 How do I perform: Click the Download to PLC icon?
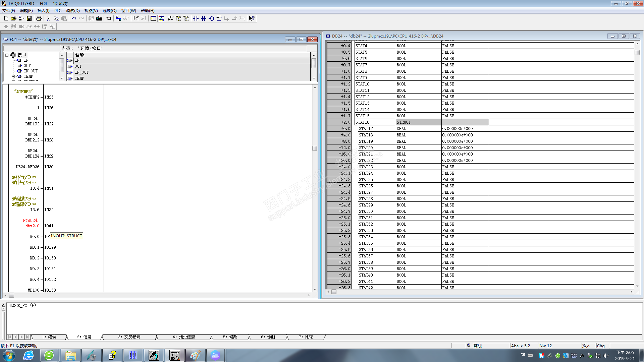(x=99, y=18)
